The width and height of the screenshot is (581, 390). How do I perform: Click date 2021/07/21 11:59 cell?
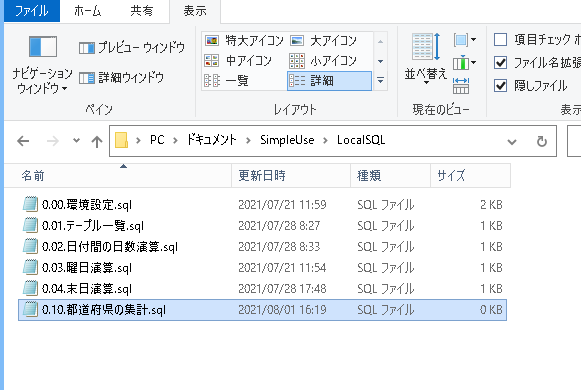[x=282, y=205]
